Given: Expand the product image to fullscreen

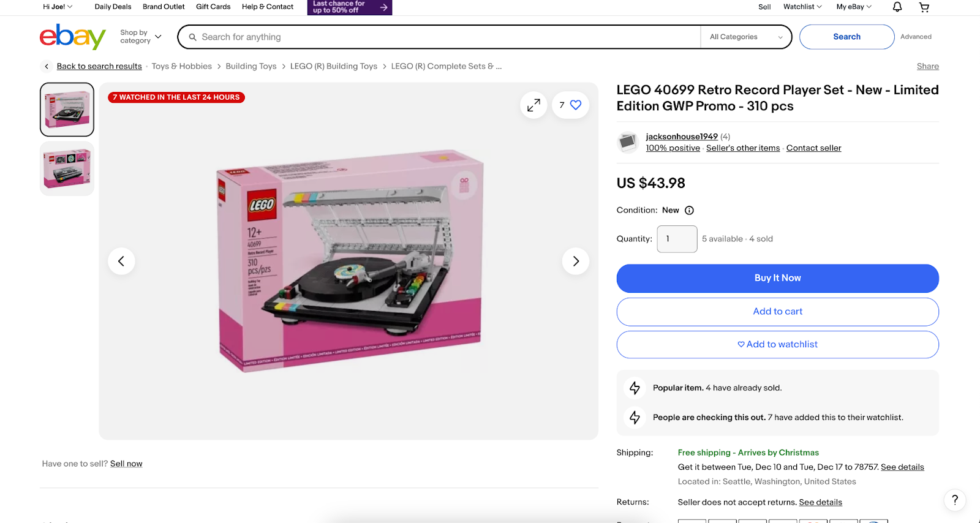Looking at the screenshot, I should (x=533, y=105).
